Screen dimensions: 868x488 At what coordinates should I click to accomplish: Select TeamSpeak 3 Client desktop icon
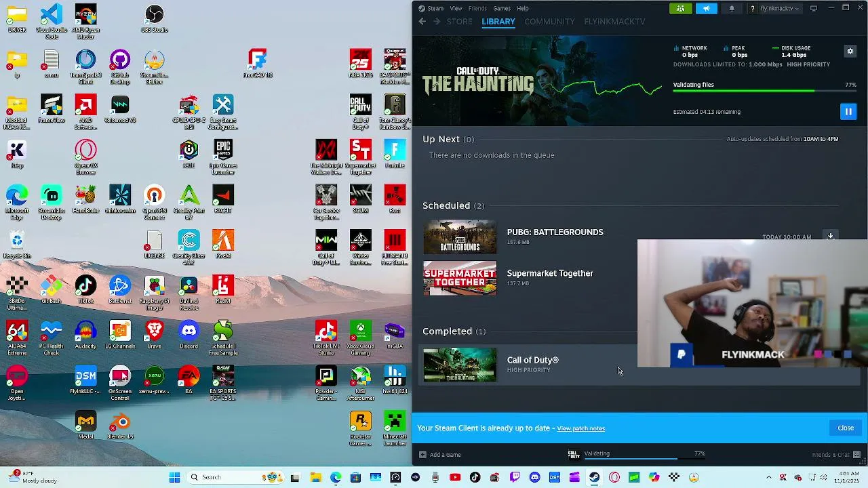(85, 66)
